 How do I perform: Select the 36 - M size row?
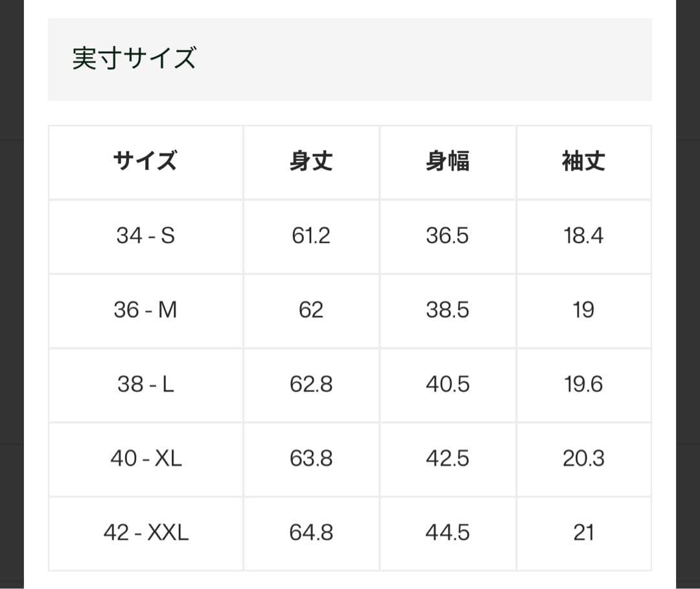point(349,311)
